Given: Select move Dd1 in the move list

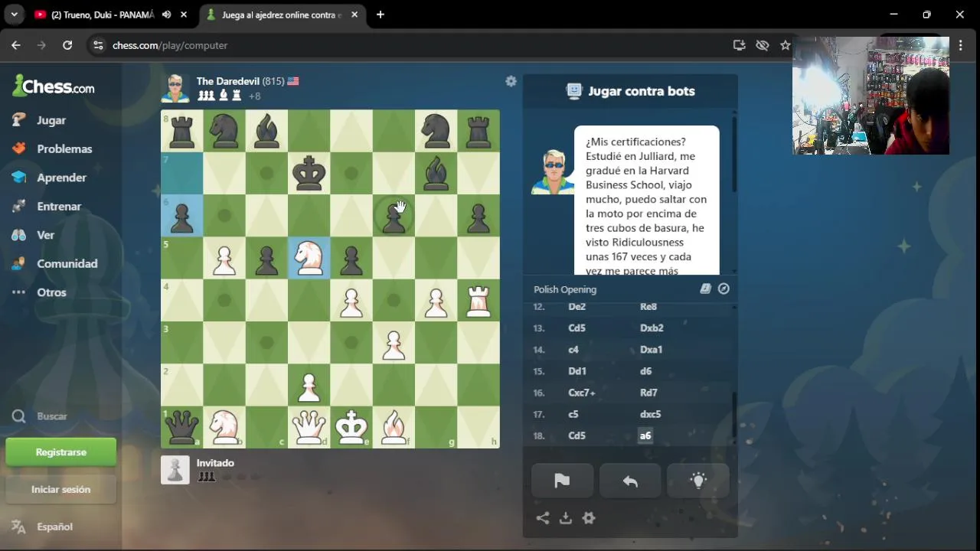Looking at the screenshot, I should pyautogui.click(x=577, y=371).
